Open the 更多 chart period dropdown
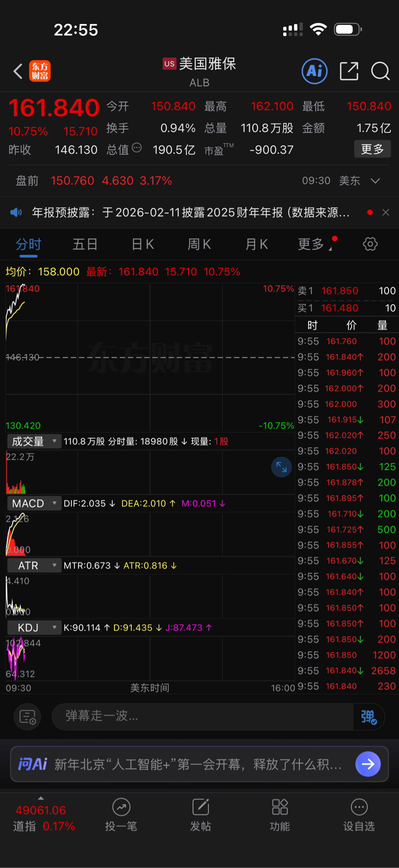This screenshot has height=868, width=399. click(315, 244)
